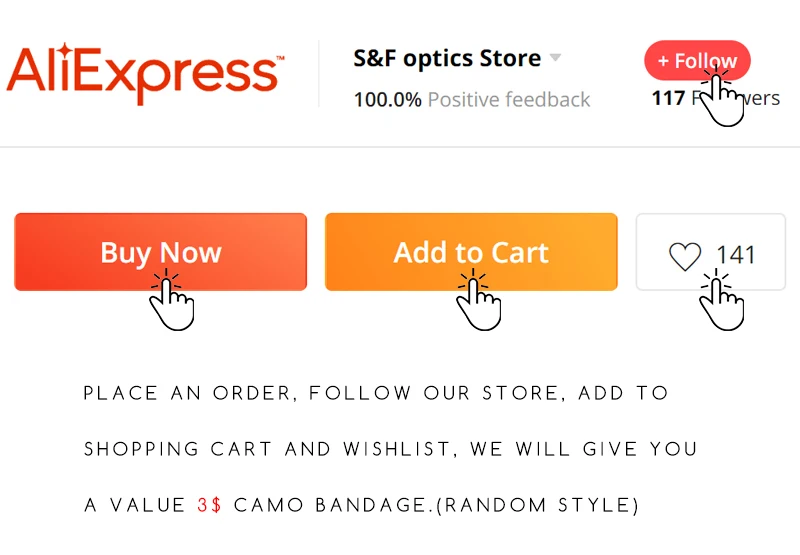This screenshot has width=800, height=555.
Task: Click the heart wishlist icon
Action: click(x=685, y=256)
